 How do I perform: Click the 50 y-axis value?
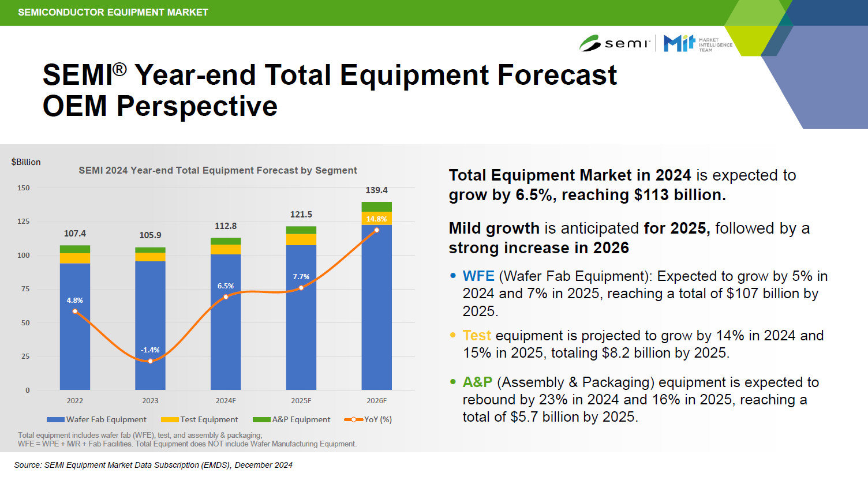[25, 323]
